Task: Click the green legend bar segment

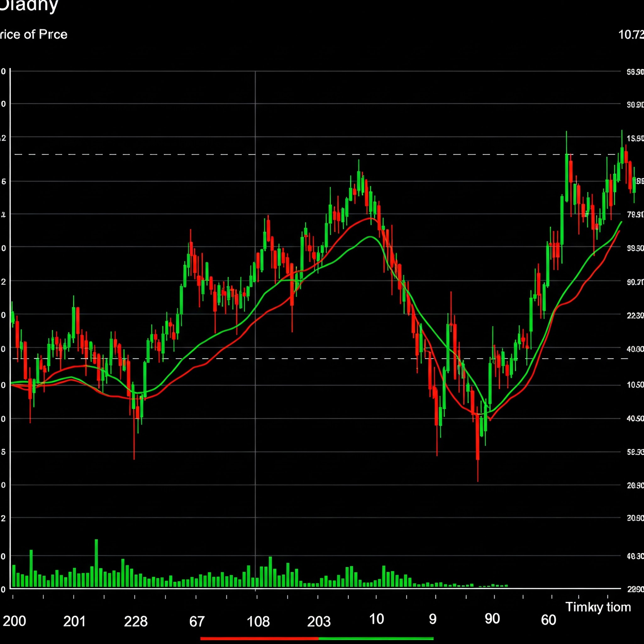Action: click(376, 638)
